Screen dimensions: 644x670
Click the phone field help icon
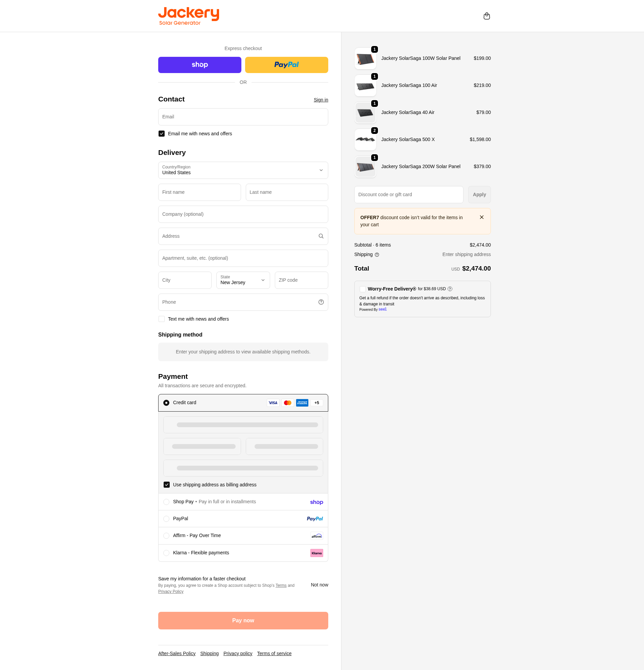(x=321, y=302)
